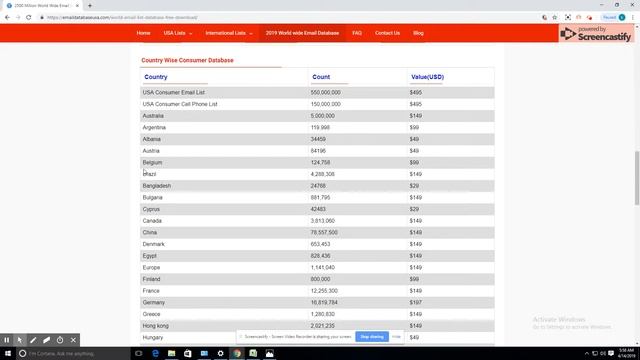The width and height of the screenshot is (640, 360).
Task: Pause the Screencastify recording
Action: pos(7,340)
